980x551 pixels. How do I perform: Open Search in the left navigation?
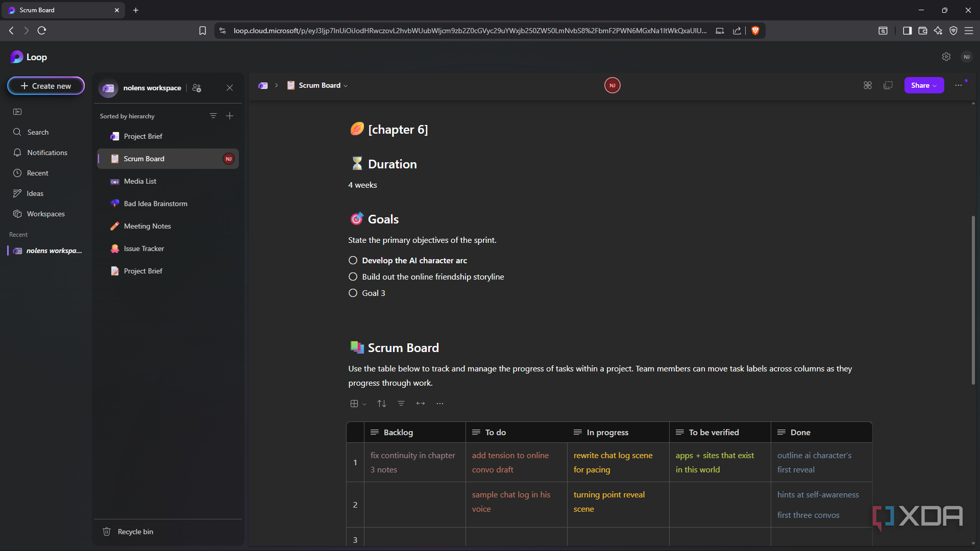click(38, 132)
